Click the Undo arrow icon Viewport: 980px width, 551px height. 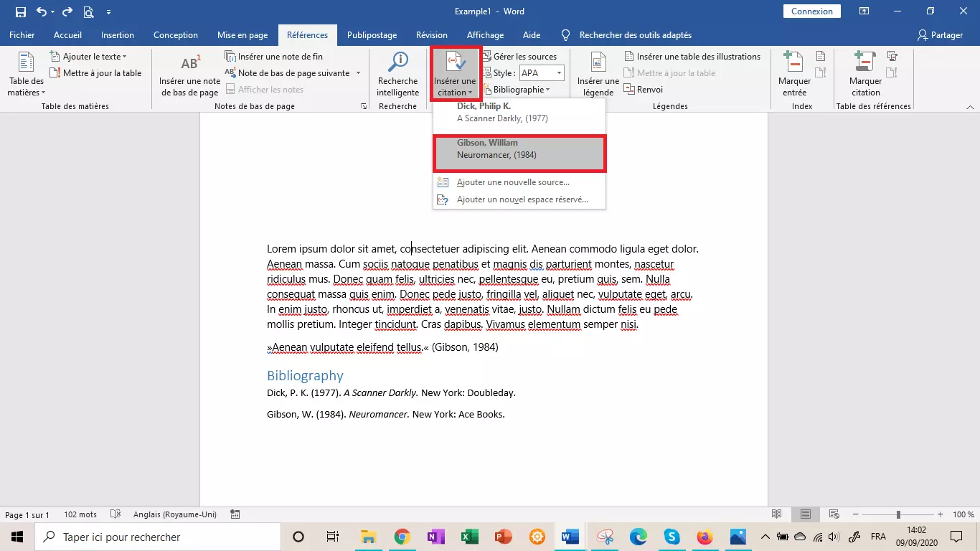pyautogui.click(x=41, y=11)
